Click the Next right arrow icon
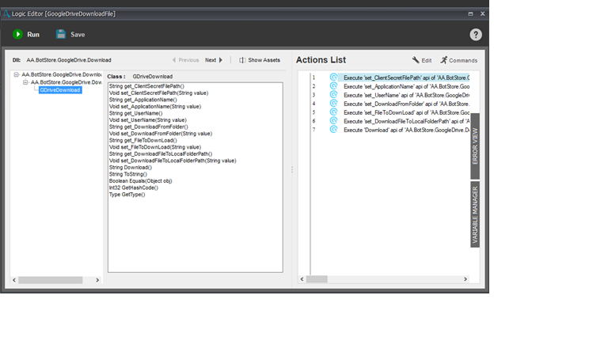The width and height of the screenshot is (608, 364). pos(221,60)
